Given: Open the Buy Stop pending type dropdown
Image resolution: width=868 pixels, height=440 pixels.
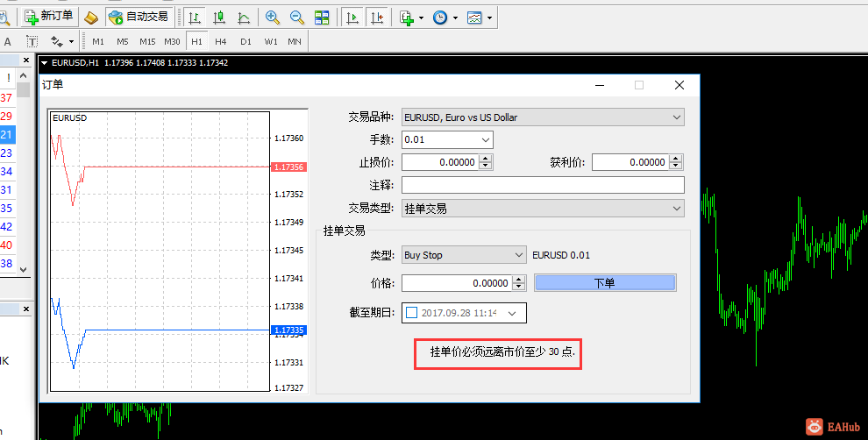Looking at the screenshot, I should pos(463,255).
